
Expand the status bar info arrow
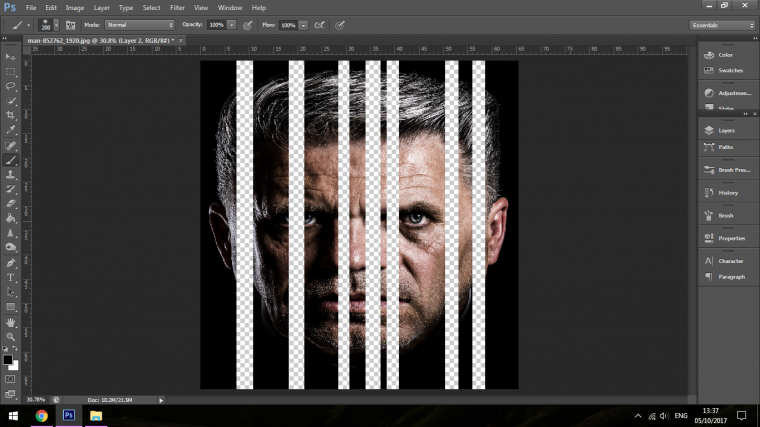click(x=161, y=400)
